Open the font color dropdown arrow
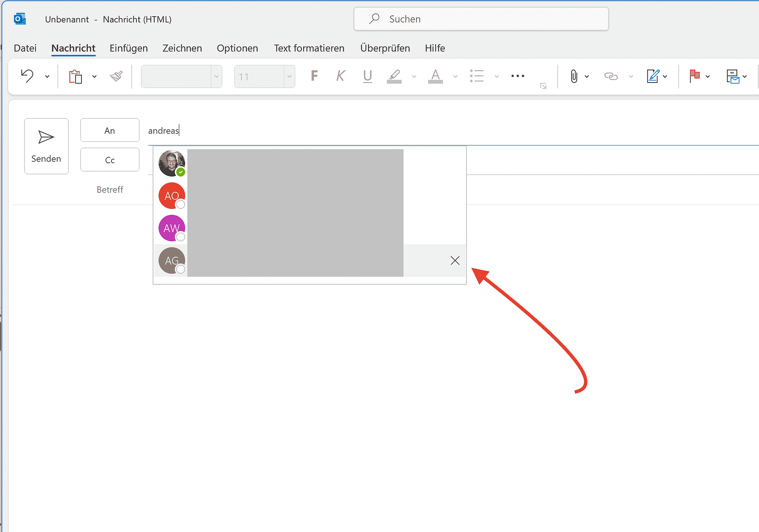Screen dimensions: 759x532 point(455,77)
